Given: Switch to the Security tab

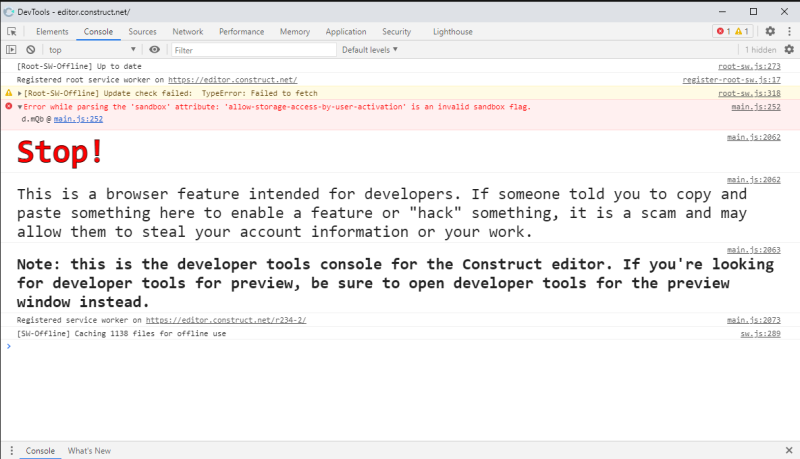Looking at the screenshot, I should click(396, 32).
